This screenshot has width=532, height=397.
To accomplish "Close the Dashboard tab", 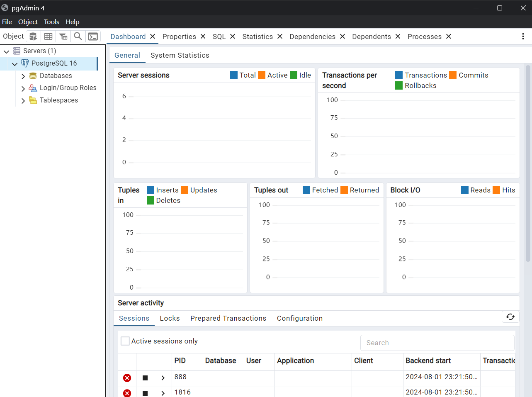I will [153, 37].
